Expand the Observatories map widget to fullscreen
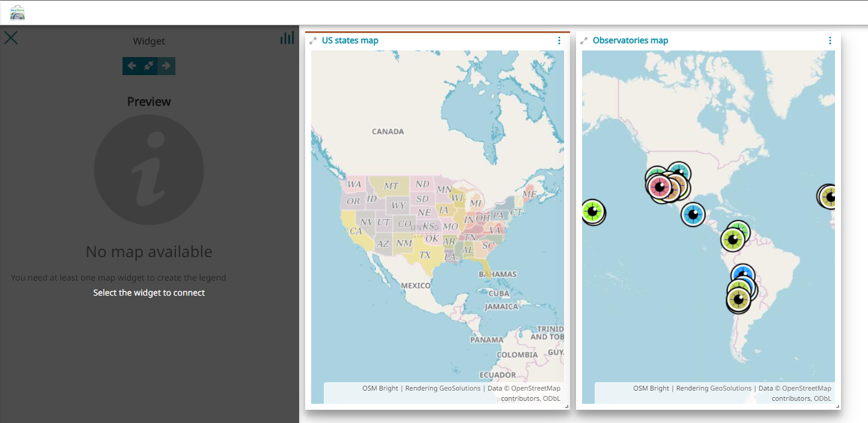Image resolution: width=868 pixels, height=423 pixels. [x=584, y=41]
